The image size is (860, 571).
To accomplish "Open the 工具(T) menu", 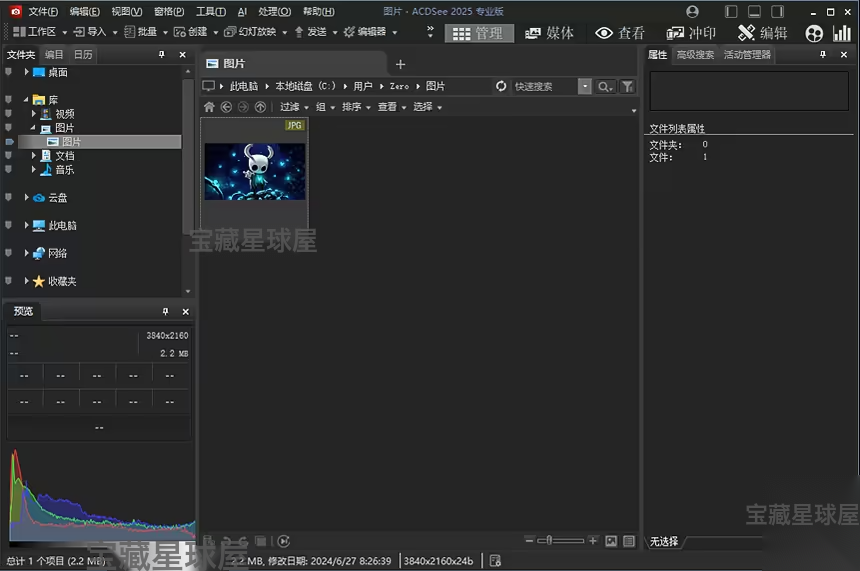I will 211,12.
